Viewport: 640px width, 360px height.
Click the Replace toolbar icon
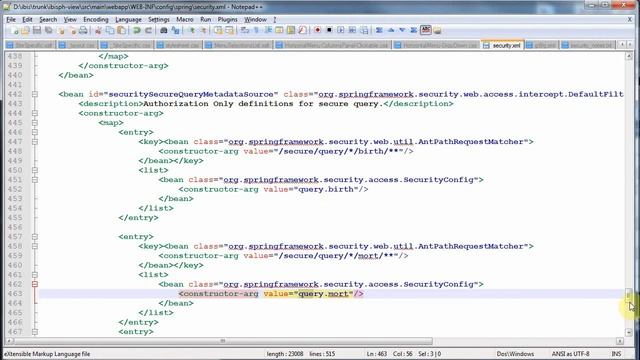coord(176,30)
